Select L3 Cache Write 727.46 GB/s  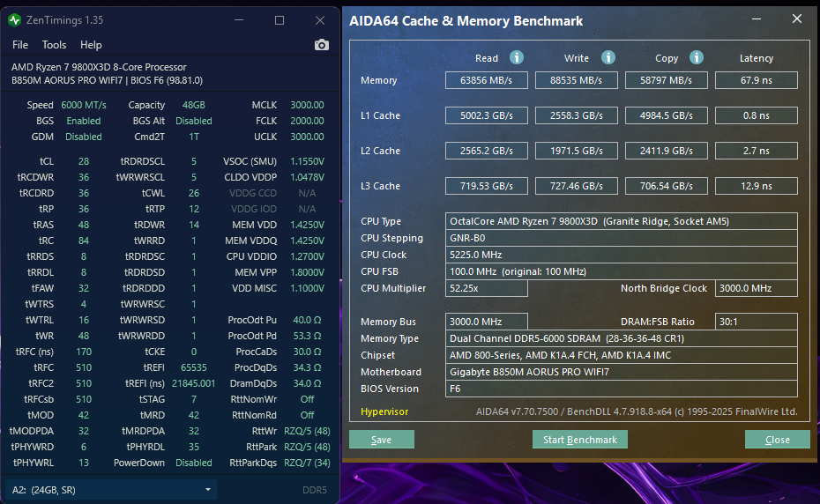(577, 186)
